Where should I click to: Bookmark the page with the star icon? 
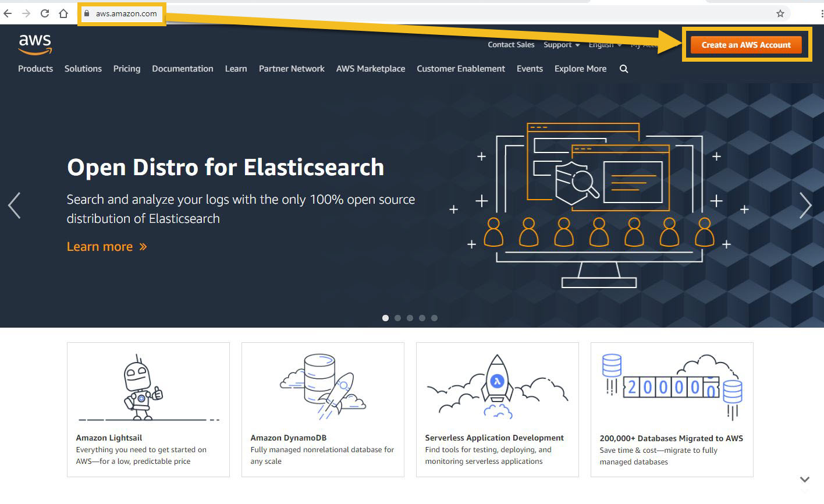780,13
